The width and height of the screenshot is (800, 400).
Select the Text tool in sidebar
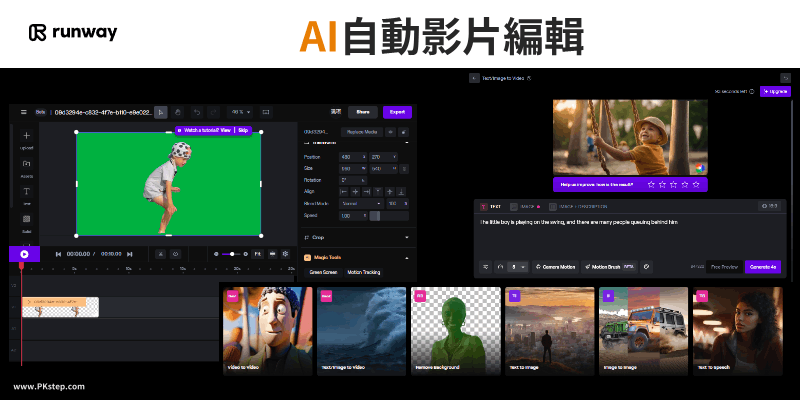pos(27,191)
